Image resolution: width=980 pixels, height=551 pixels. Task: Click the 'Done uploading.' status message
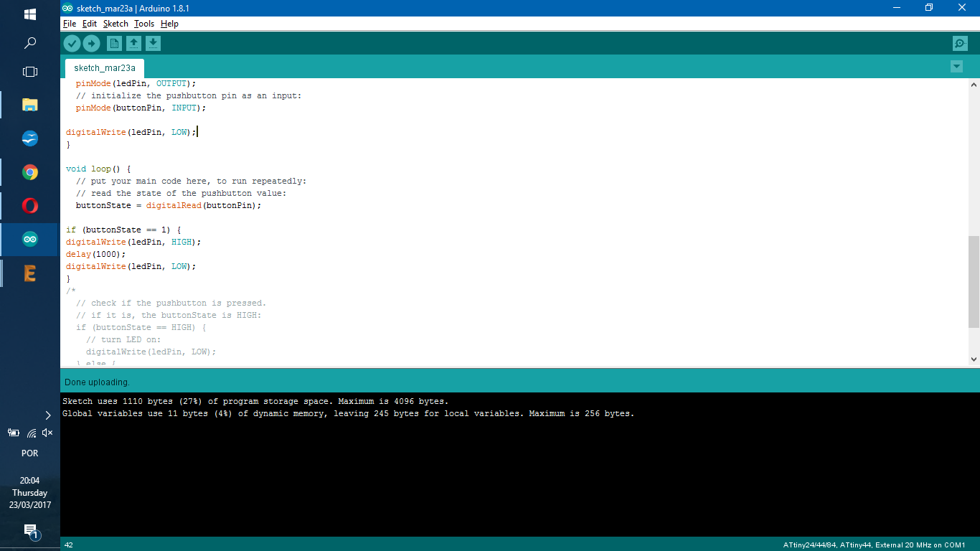point(97,382)
